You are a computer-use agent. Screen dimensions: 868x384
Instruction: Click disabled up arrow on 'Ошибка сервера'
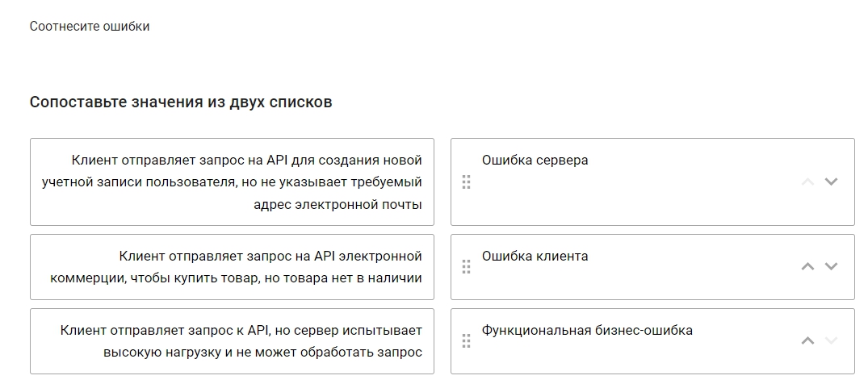pyautogui.click(x=807, y=182)
